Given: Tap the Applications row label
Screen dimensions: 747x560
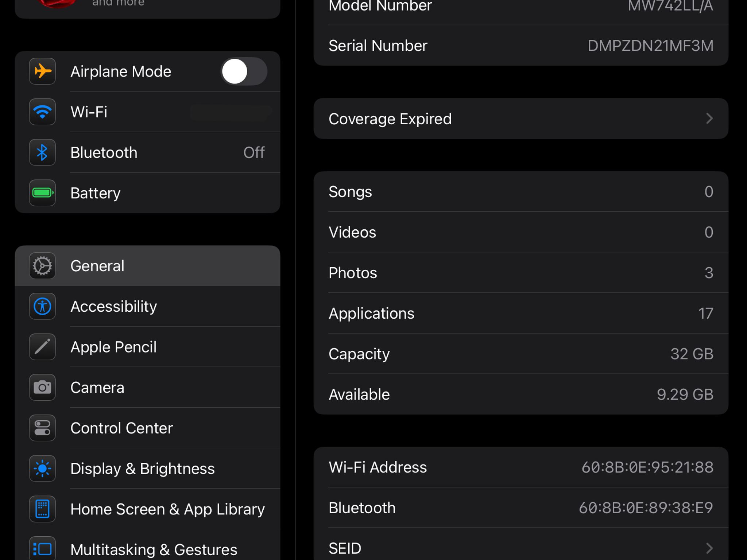Looking at the screenshot, I should click(371, 314).
